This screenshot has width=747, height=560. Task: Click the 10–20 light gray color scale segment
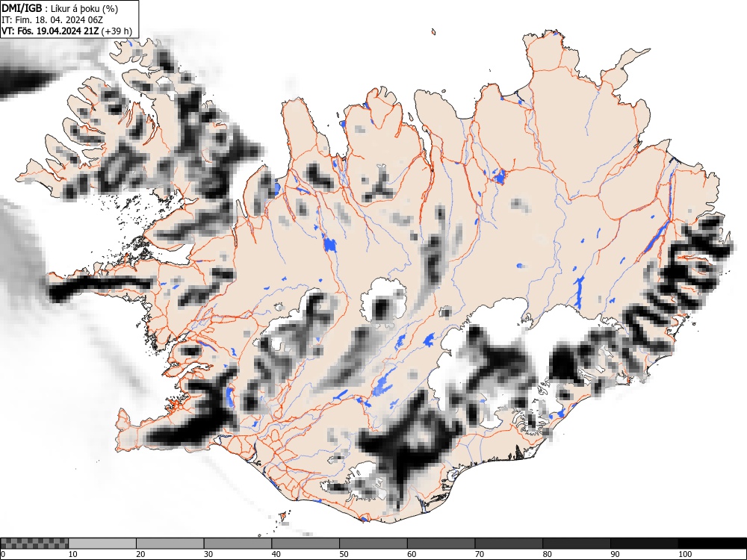click(102, 544)
